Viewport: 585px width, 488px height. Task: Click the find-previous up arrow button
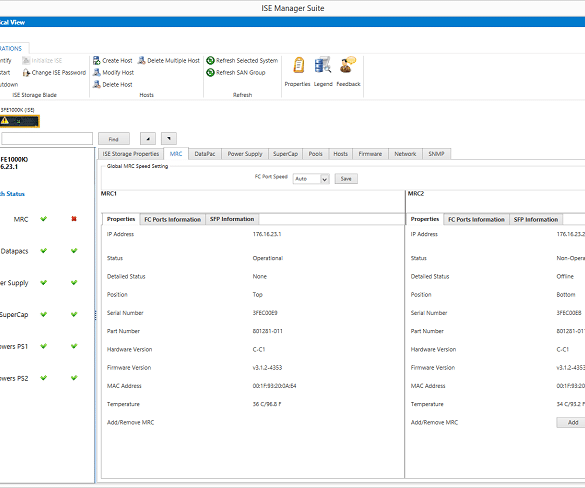[148, 139]
